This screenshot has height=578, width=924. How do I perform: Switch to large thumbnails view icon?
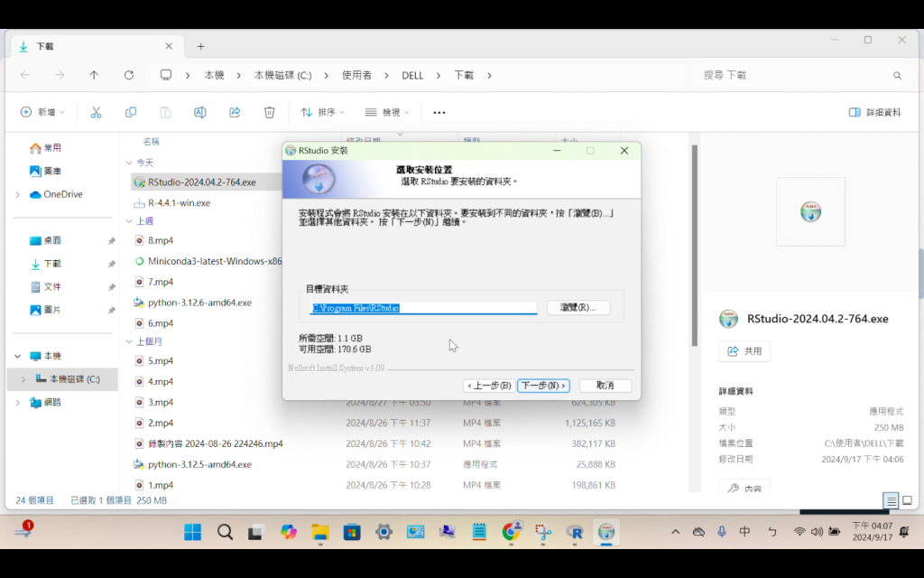point(907,500)
